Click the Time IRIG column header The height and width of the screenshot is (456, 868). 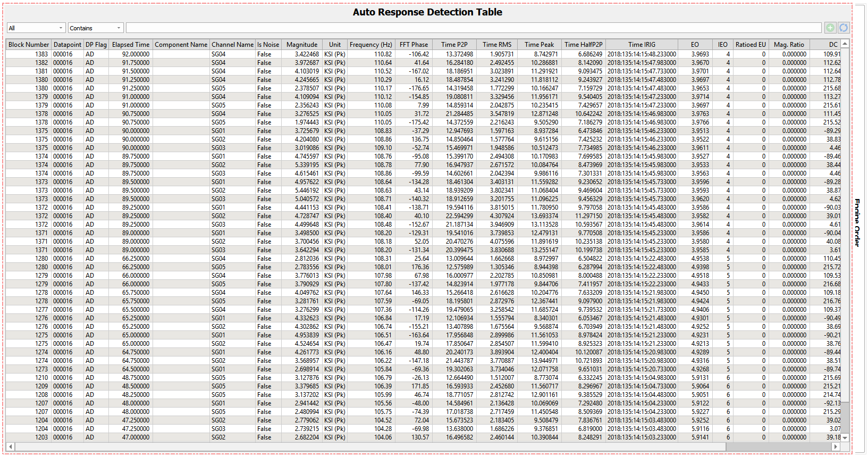642,45
